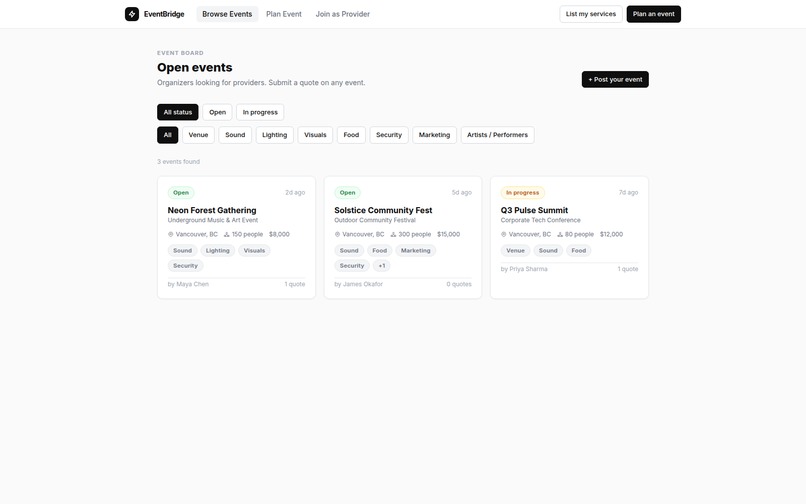Click the '1 quote' text on Q3 Pulse Summit card

628,269
